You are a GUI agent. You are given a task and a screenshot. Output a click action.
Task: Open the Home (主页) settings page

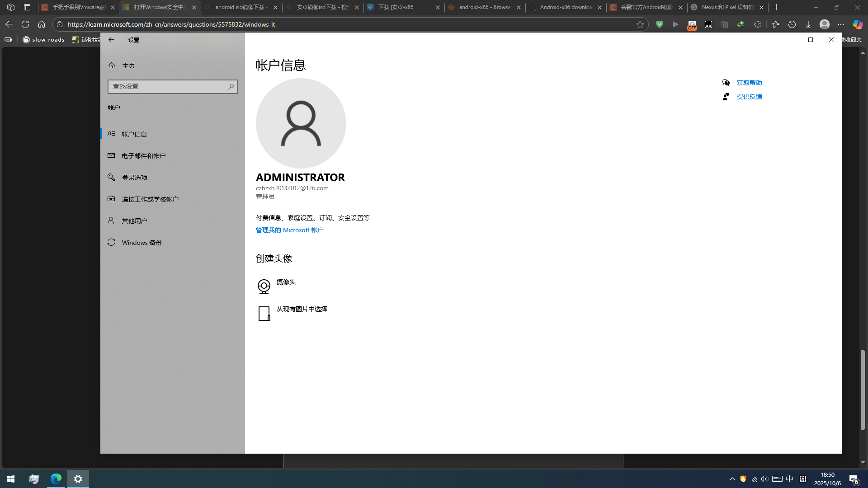[x=128, y=66]
